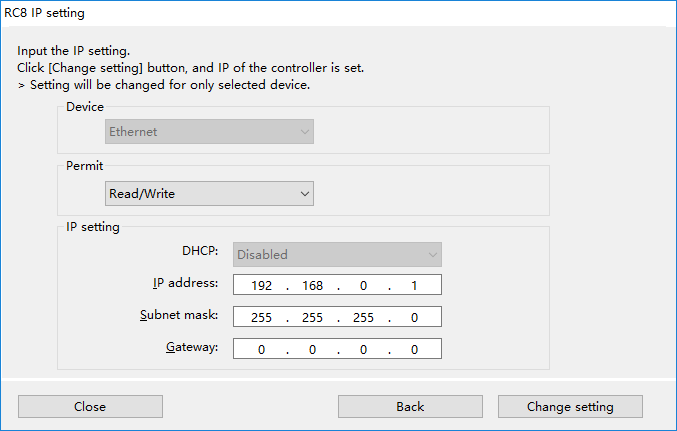Click the DHCP Disabled dropdown
This screenshot has width=677, height=431.
coord(337,254)
